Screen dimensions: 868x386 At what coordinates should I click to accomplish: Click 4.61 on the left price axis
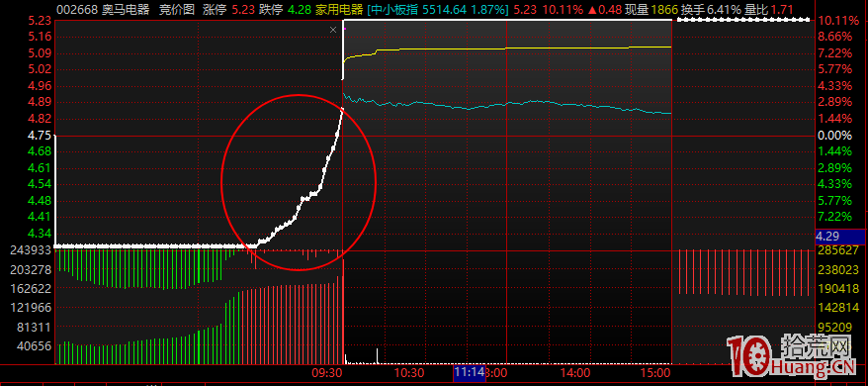40,167
